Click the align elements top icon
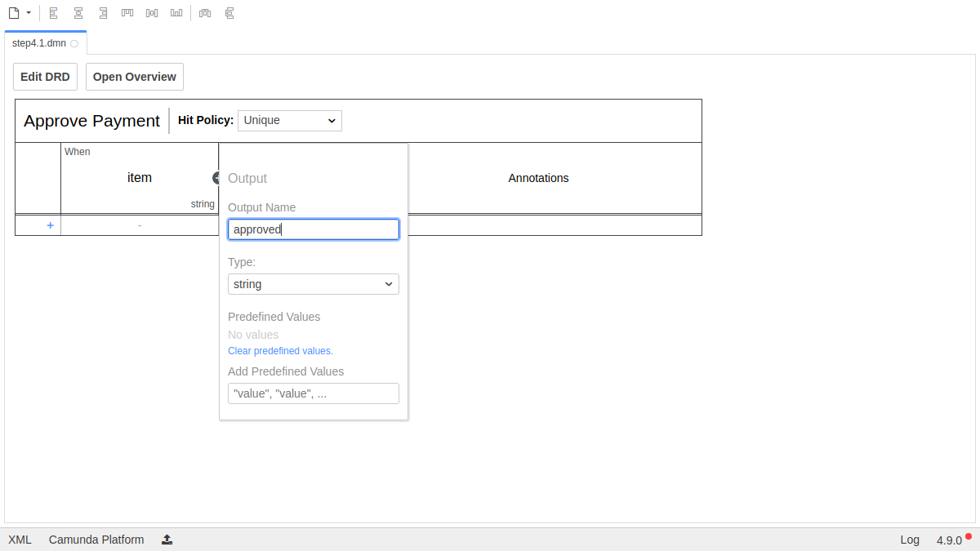Image resolution: width=980 pixels, height=551 pixels. tap(127, 13)
